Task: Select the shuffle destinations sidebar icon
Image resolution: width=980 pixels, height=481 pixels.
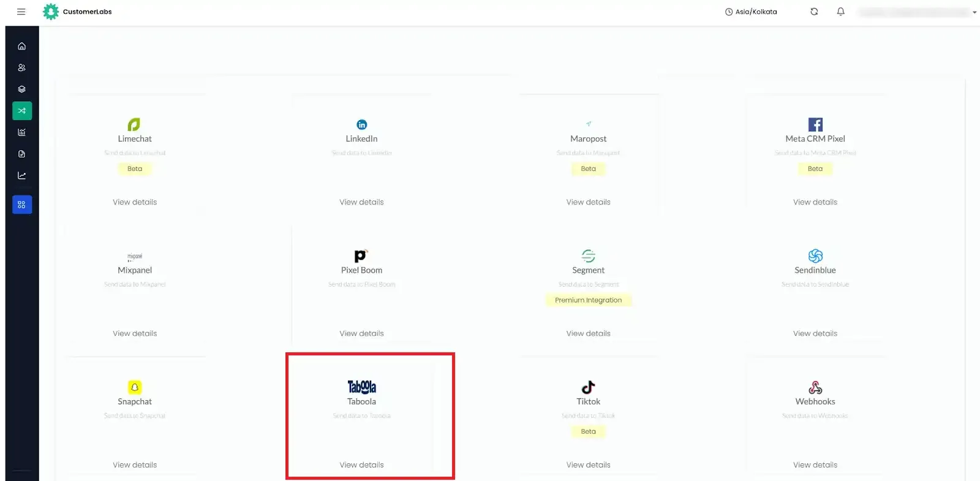Action: [x=22, y=111]
